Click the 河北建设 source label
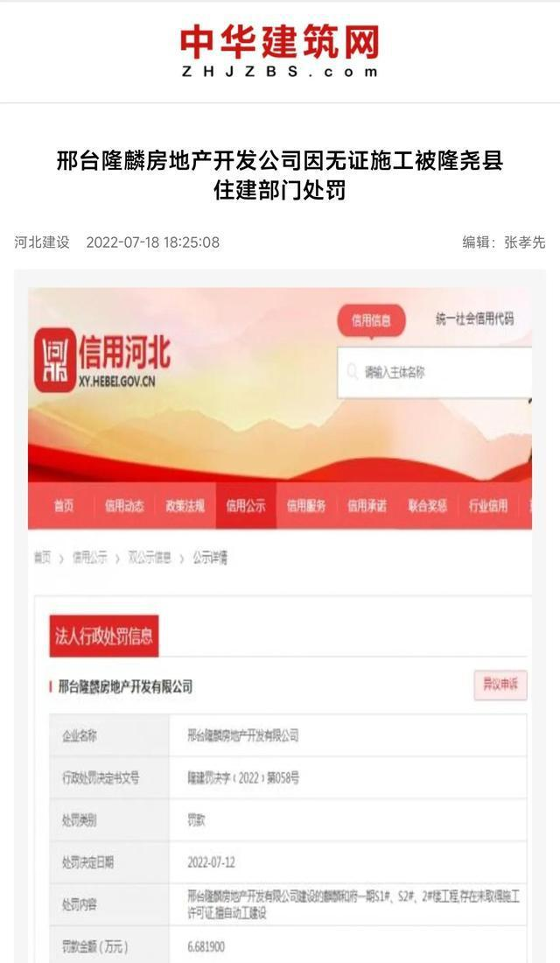Viewport: 560px width, 963px height. coord(42,242)
